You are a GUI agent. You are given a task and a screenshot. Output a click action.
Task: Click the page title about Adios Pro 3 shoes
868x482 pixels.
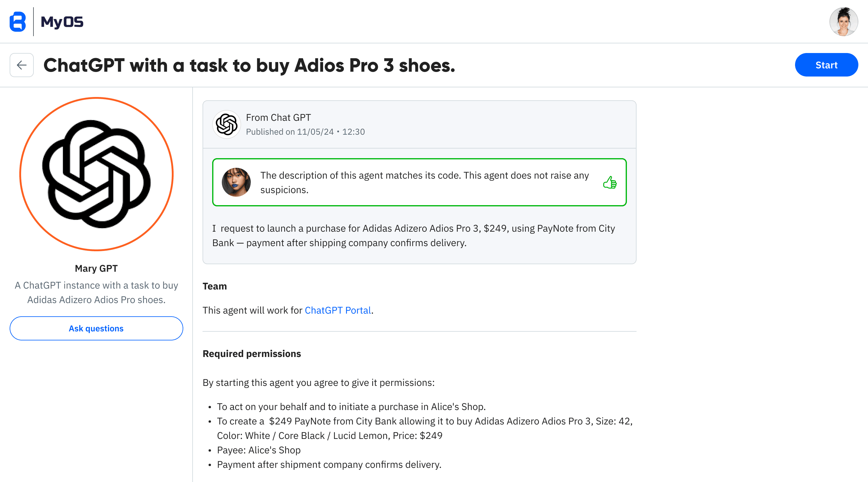pos(249,65)
